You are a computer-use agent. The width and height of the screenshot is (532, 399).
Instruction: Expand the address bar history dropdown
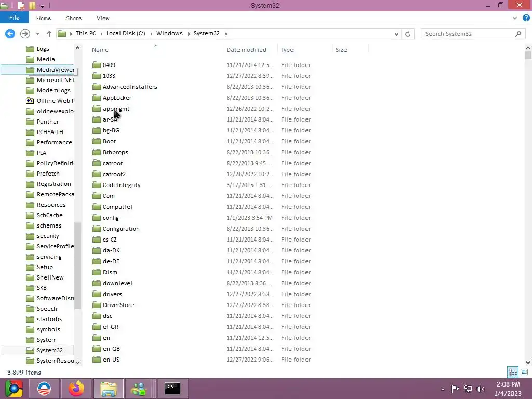click(x=396, y=34)
